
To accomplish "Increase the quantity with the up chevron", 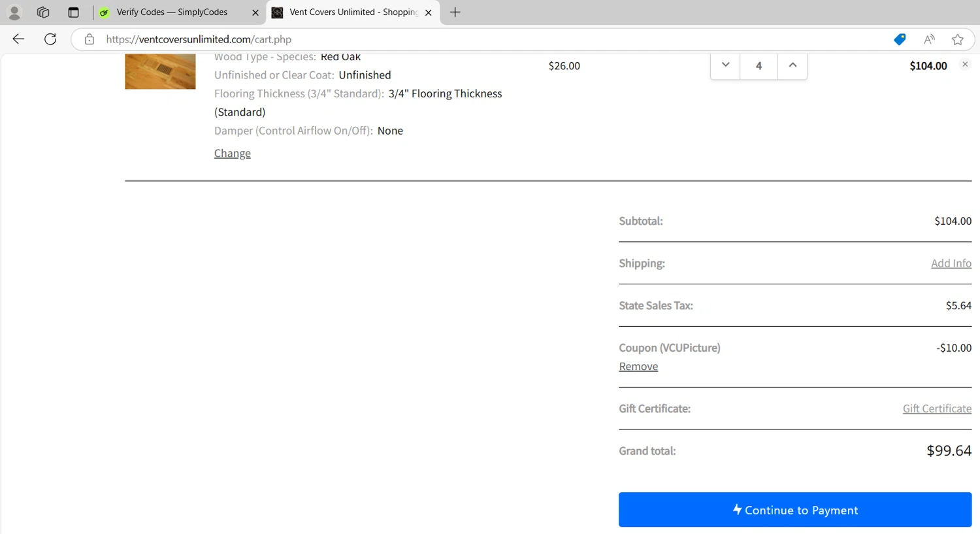I will [x=792, y=65].
